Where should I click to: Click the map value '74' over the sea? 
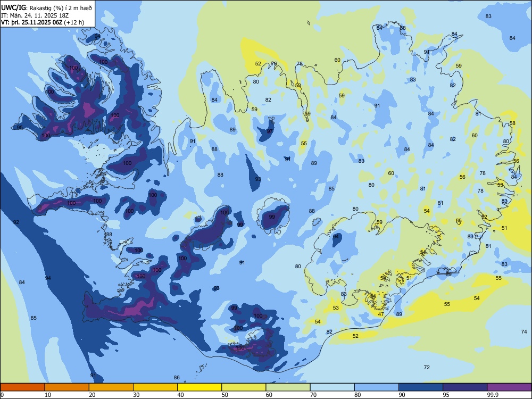[524, 331]
